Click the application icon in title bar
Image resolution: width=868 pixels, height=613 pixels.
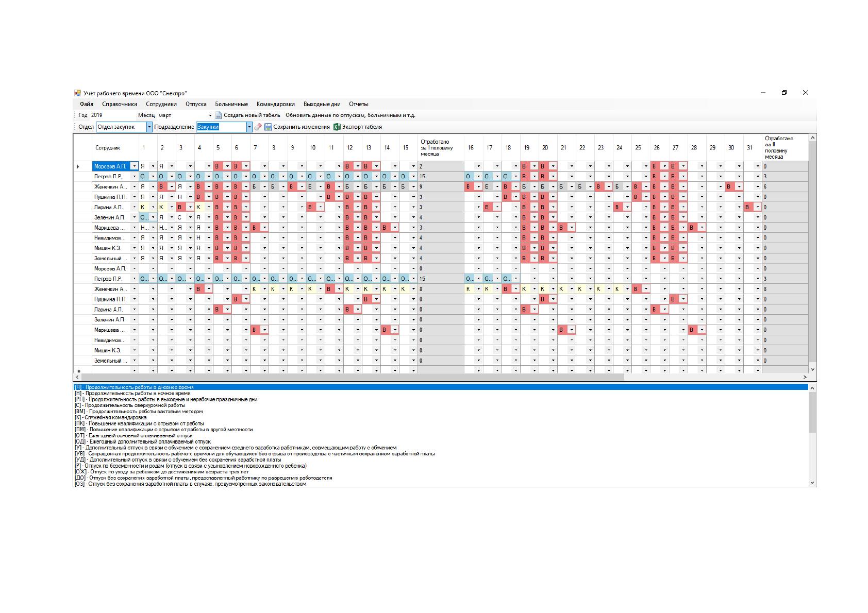click(77, 93)
